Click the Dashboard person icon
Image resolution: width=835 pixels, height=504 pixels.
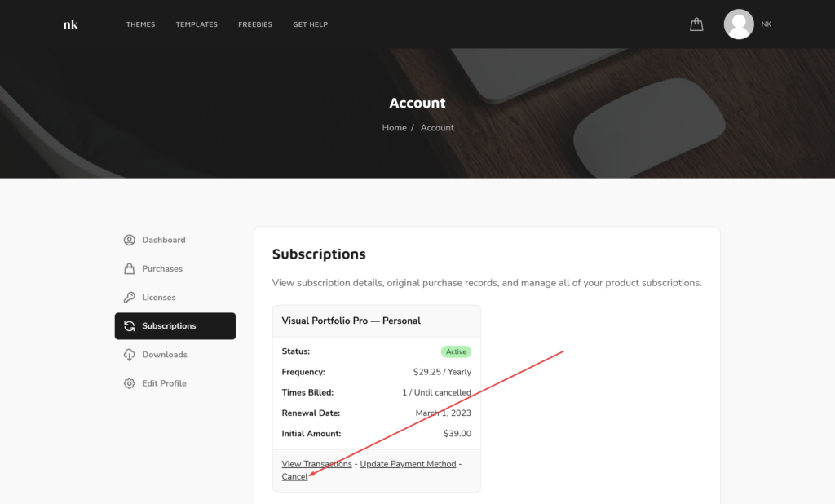130,240
